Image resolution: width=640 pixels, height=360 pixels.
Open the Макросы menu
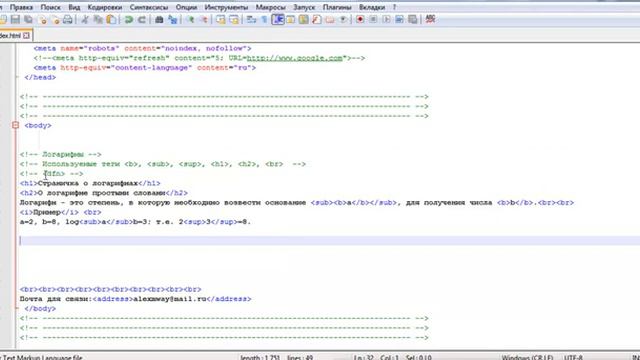271,7
